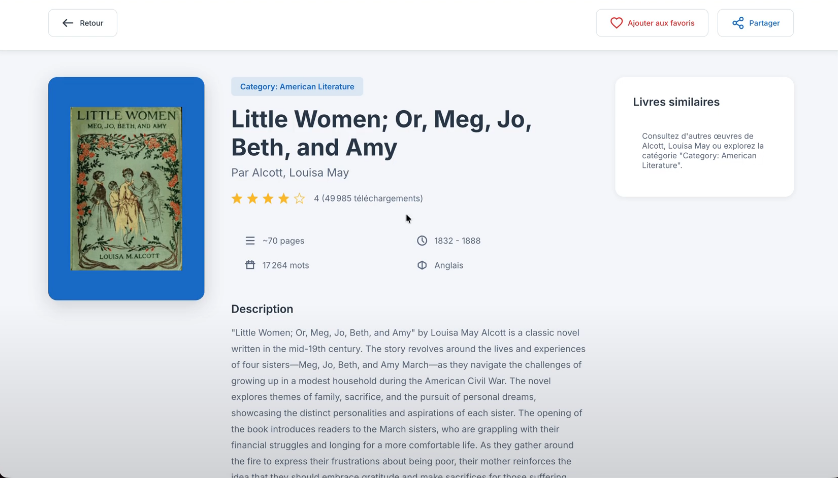
Task: Click the icon beside 17 264 mots
Action: [x=250, y=265]
